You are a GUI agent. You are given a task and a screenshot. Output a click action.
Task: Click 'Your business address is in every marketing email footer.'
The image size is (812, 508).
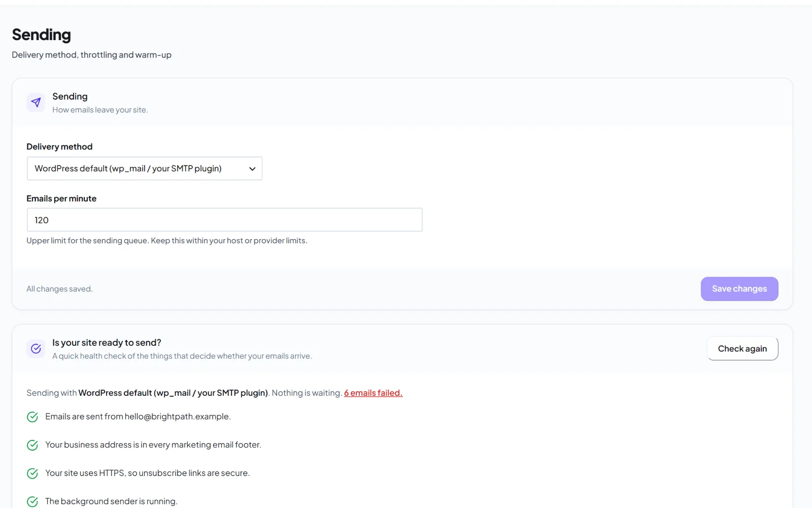click(x=153, y=445)
